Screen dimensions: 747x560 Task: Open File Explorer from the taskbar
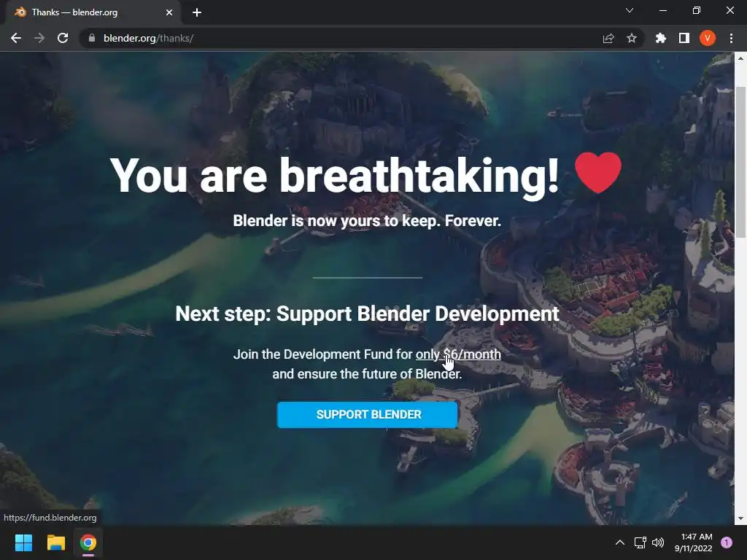click(x=55, y=542)
